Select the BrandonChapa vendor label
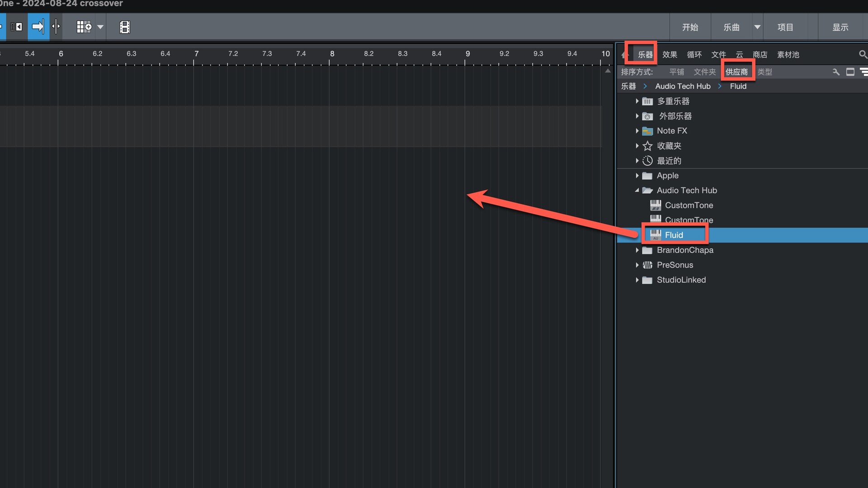 [685, 250]
